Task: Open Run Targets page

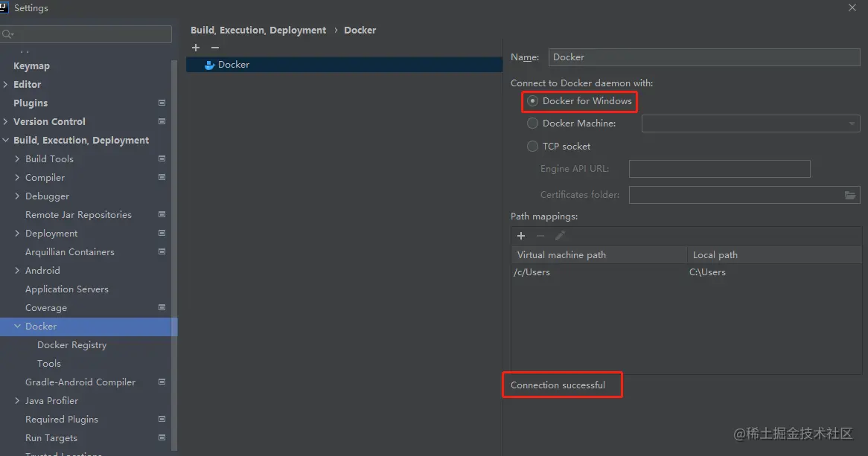Action: [x=51, y=437]
